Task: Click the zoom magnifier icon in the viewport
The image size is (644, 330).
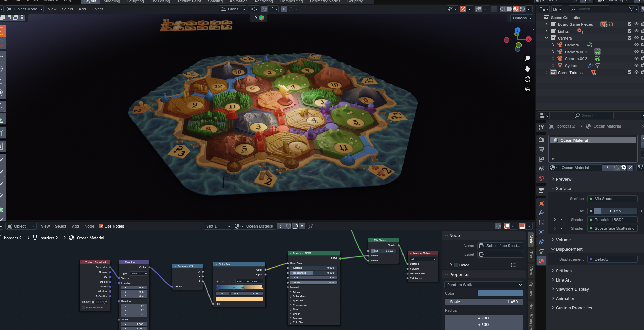Action: 527,58
